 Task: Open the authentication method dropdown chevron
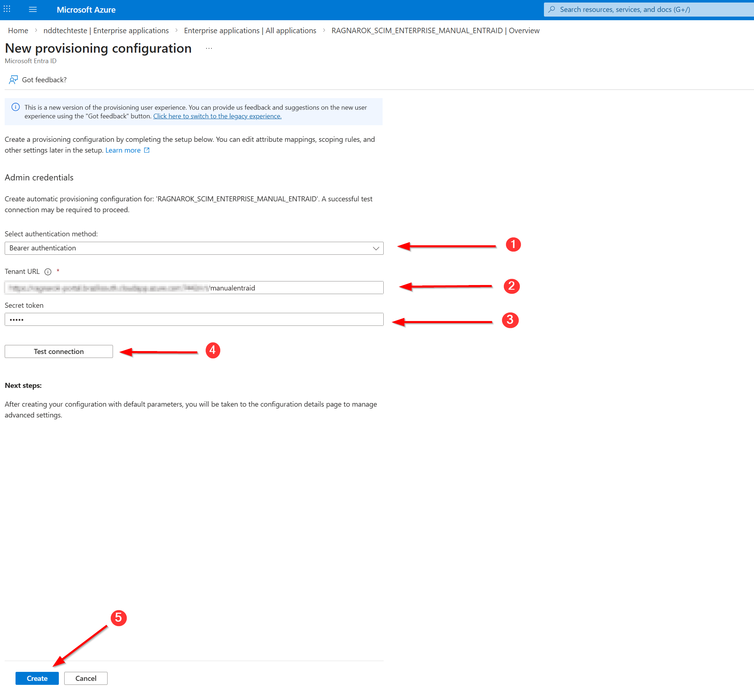coord(375,248)
